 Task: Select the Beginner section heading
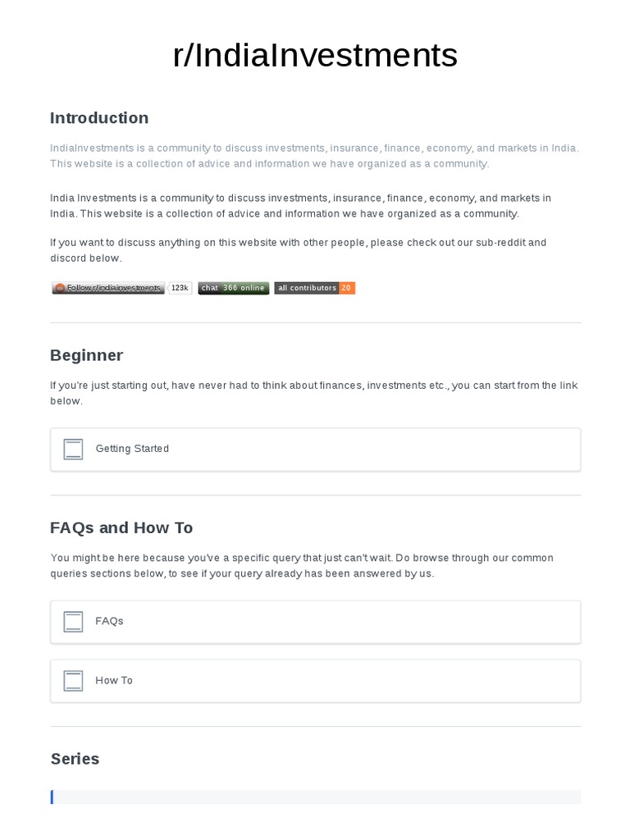(x=86, y=355)
